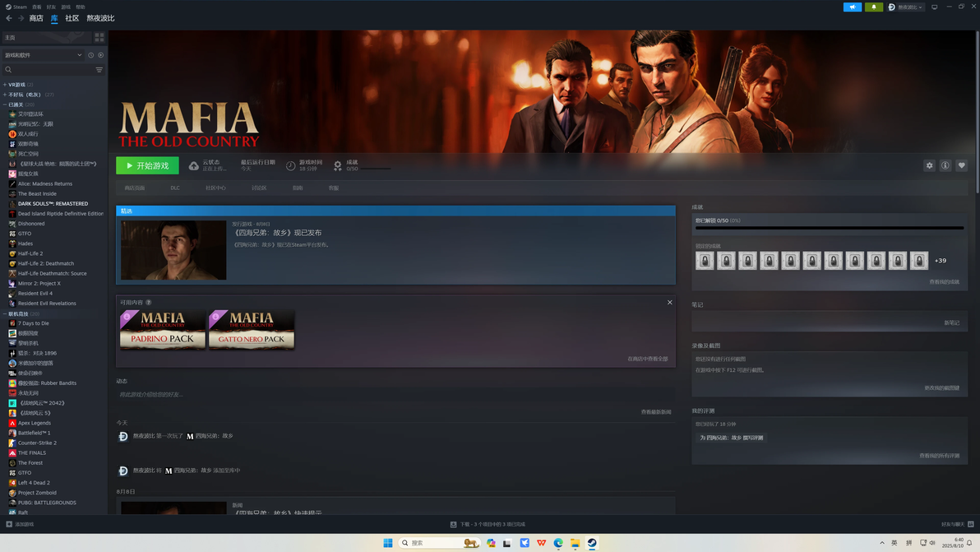Click first locked achievement icon
The height and width of the screenshot is (552, 980).
[705, 261]
